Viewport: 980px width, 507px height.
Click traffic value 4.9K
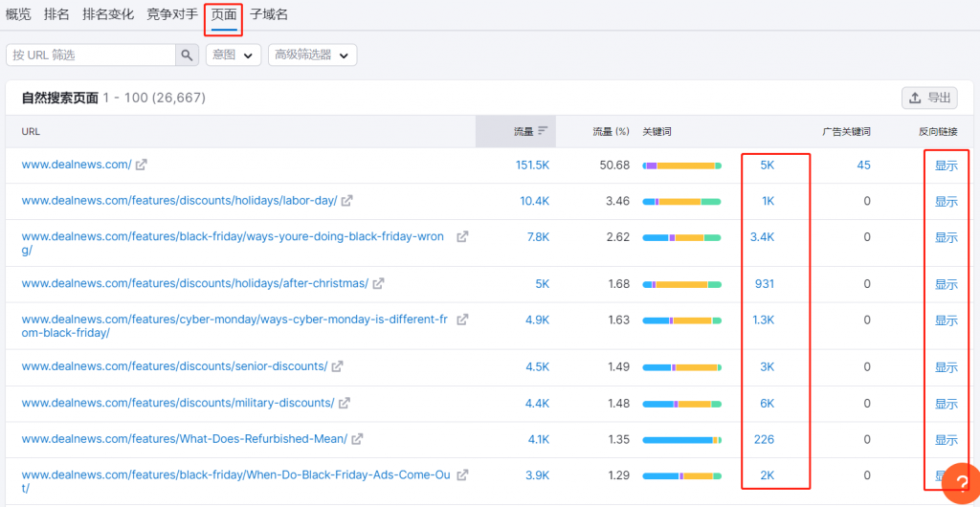click(x=538, y=320)
